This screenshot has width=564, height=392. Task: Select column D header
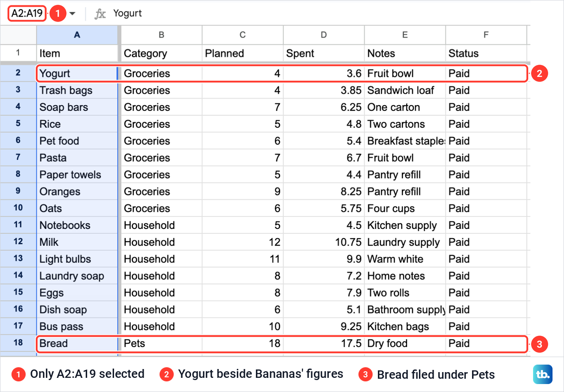(324, 35)
